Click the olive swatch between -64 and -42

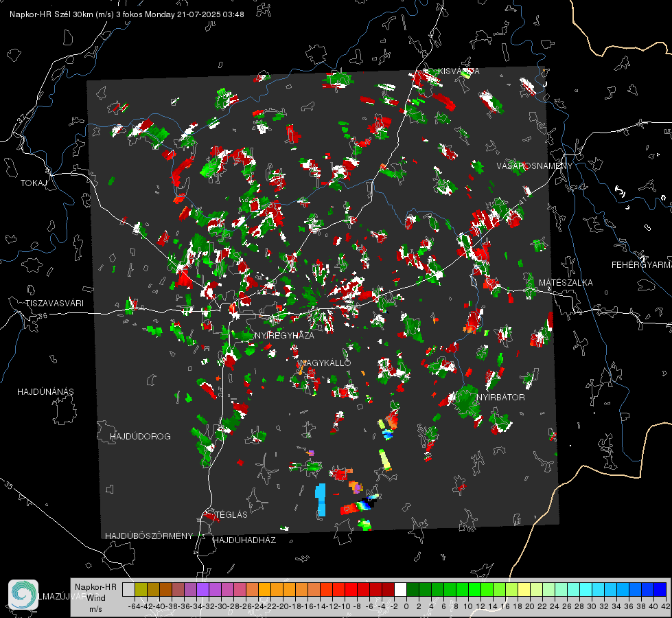coord(141,590)
